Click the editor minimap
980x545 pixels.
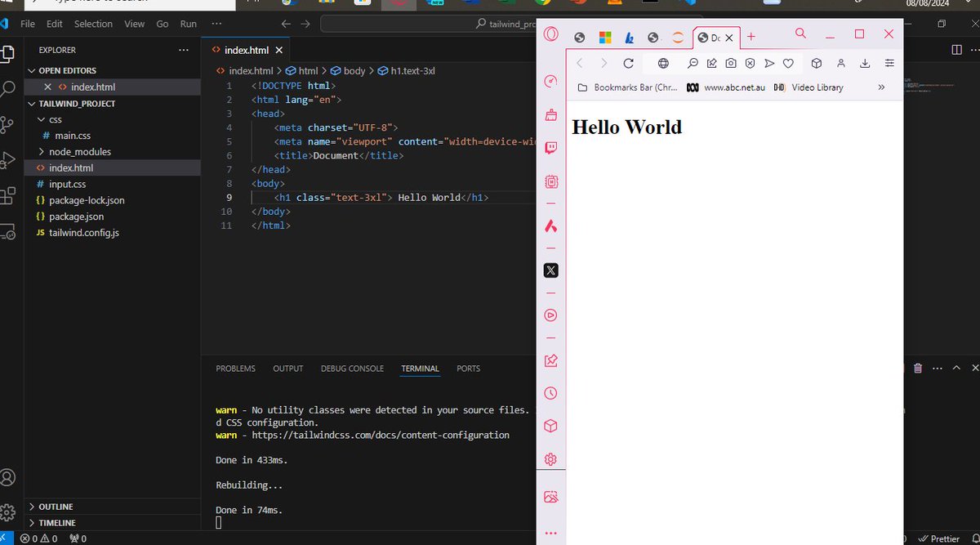[939, 86]
